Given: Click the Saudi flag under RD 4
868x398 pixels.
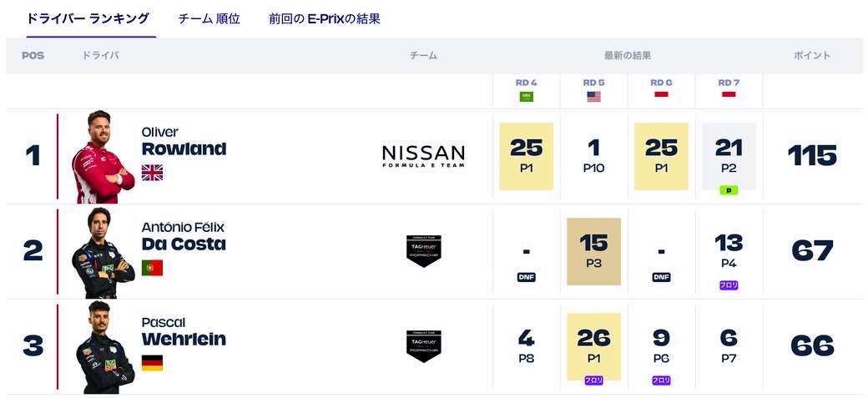Looking at the screenshot, I should tap(527, 97).
